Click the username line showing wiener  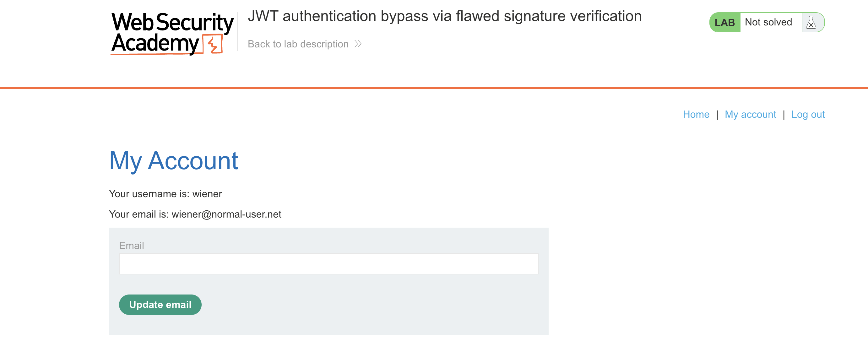[x=165, y=194]
